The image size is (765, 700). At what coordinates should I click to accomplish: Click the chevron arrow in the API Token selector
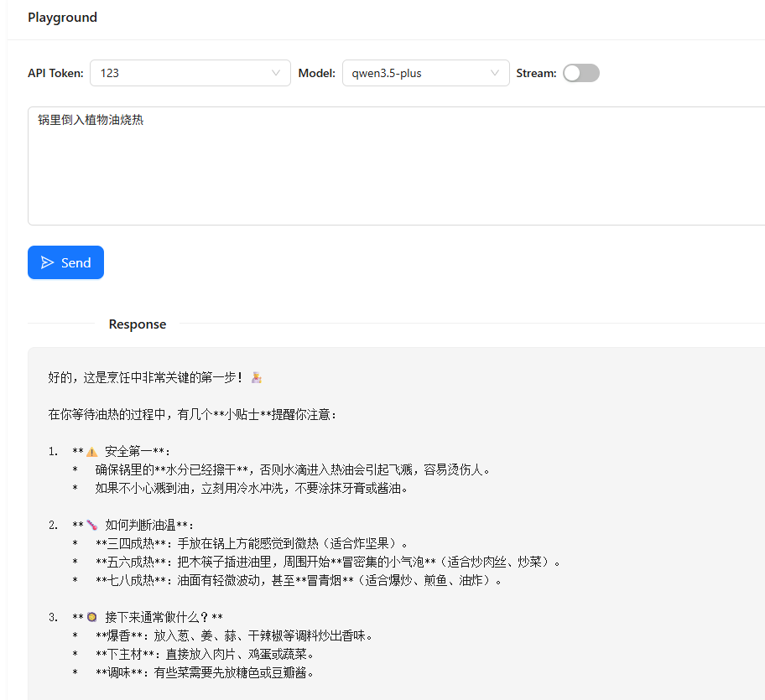[276, 73]
